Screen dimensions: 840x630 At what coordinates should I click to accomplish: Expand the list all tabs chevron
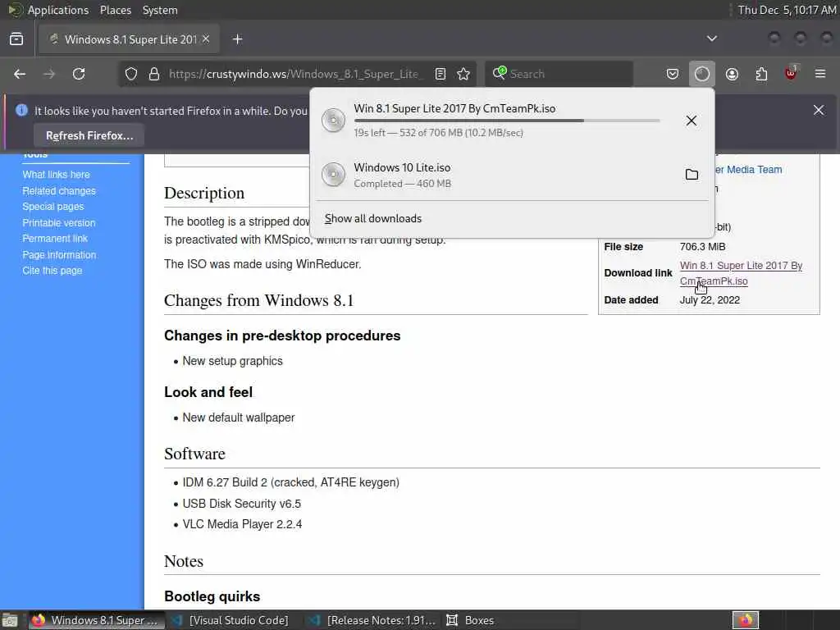click(712, 39)
